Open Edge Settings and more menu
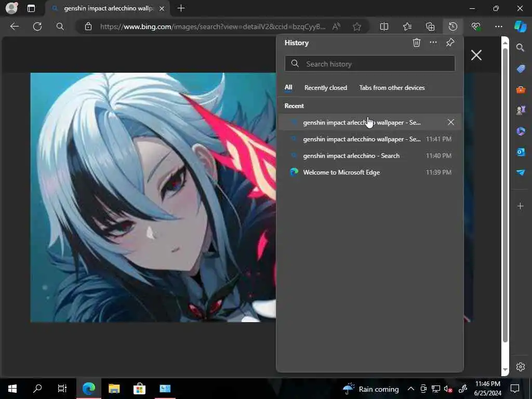532x399 pixels. (499, 26)
